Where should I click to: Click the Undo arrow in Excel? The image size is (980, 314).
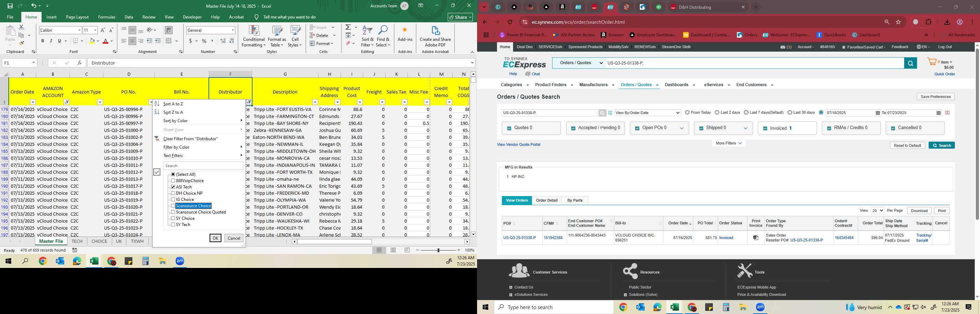point(34,6)
